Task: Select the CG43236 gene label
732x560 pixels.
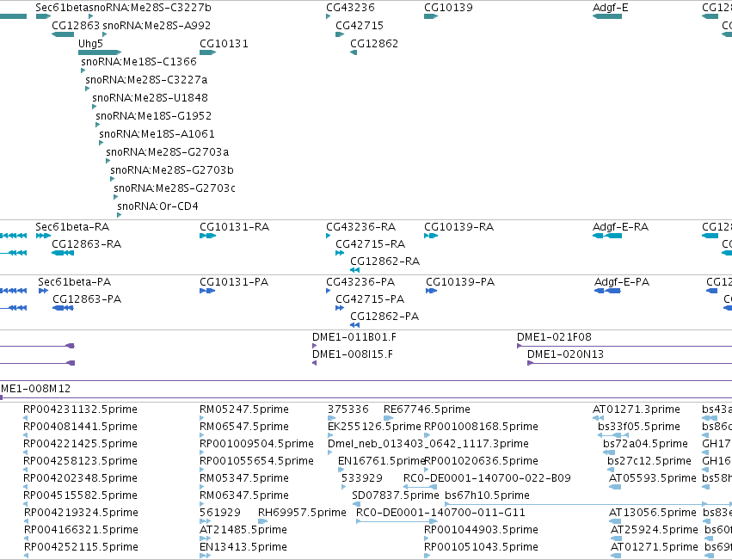Action: [x=351, y=8]
